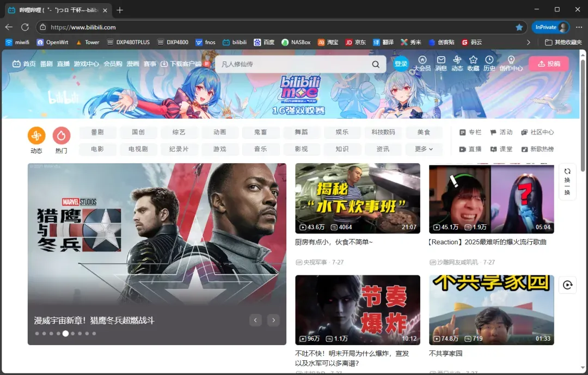Click the 登录 login button
Screen dimensions: 588x375
[x=401, y=64]
